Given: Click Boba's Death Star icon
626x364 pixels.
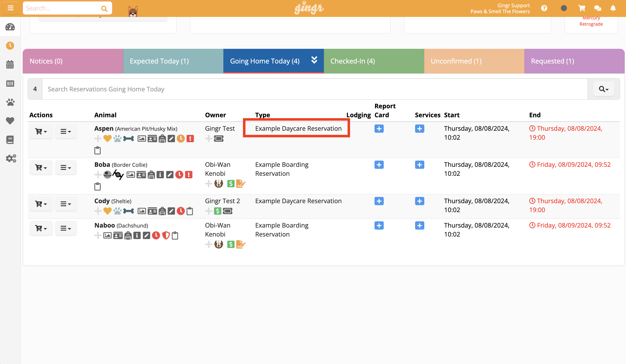Looking at the screenshot, I should pyautogui.click(x=107, y=175).
